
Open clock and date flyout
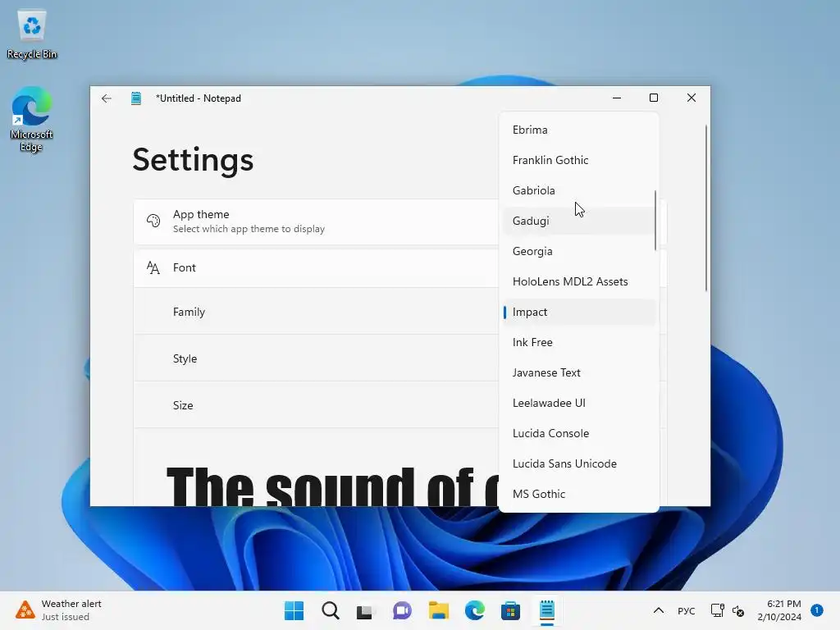(x=779, y=610)
